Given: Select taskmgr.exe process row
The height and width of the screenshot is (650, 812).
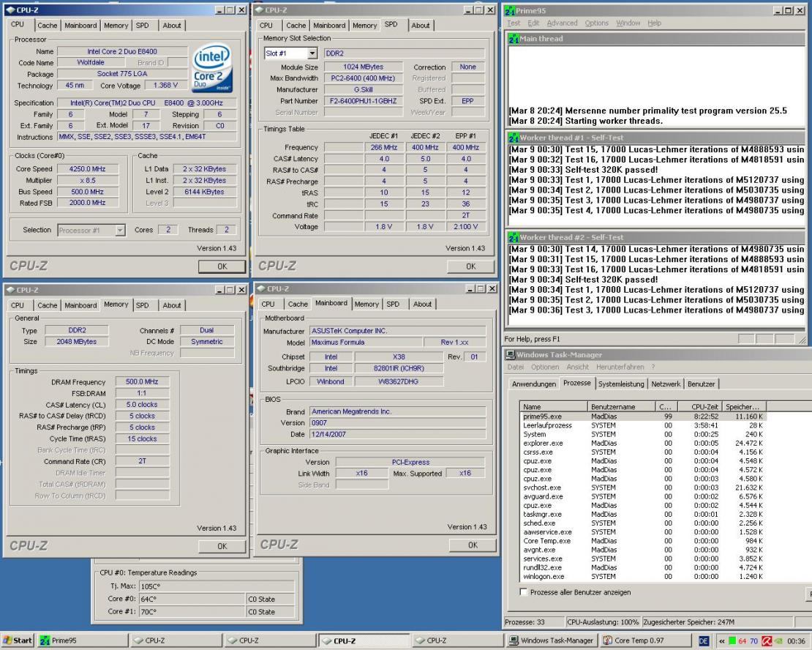Looking at the screenshot, I should tap(643, 514).
